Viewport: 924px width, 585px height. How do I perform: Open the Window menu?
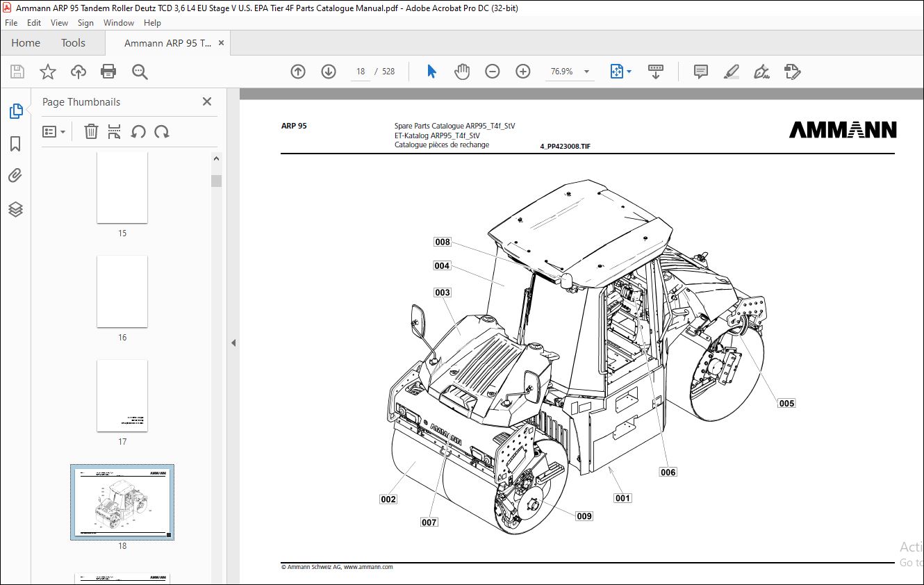coord(119,23)
